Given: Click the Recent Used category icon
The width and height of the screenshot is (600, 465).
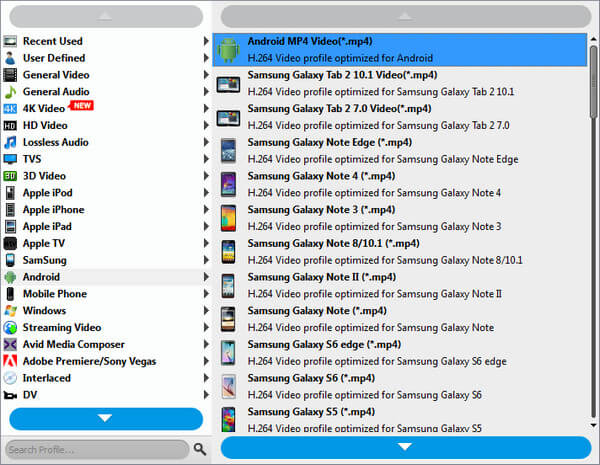Looking at the screenshot, I should [x=10, y=41].
